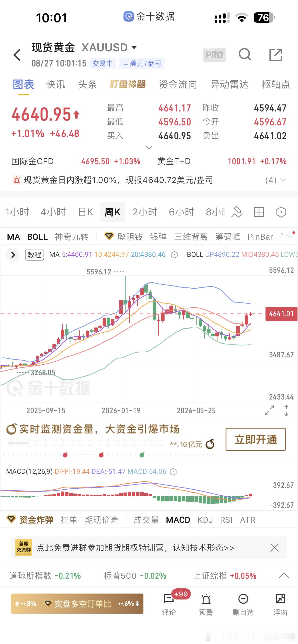Select 日K timeframe
Viewport: 298px width, 644px height.
tap(86, 212)
